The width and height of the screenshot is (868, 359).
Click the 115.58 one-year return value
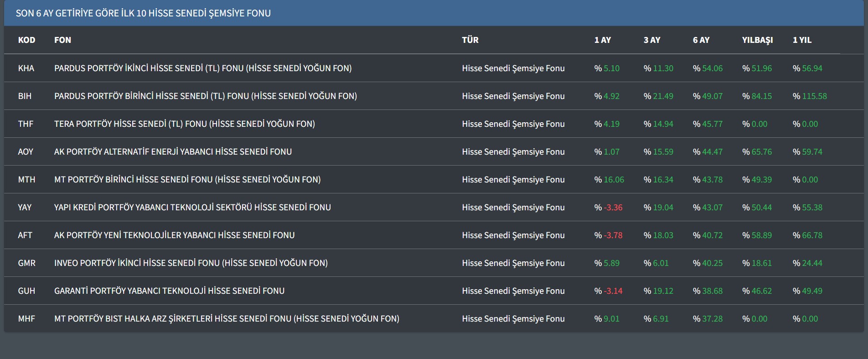coord(814,96)
